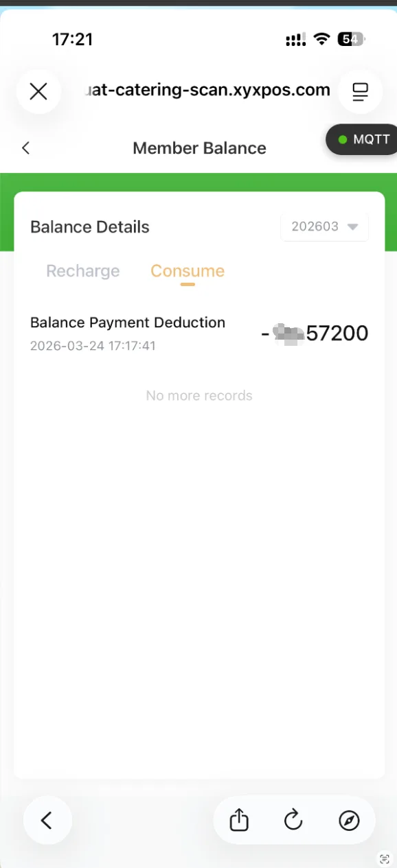Tap the battery indicator in status bar

click(x=352, y=39)
